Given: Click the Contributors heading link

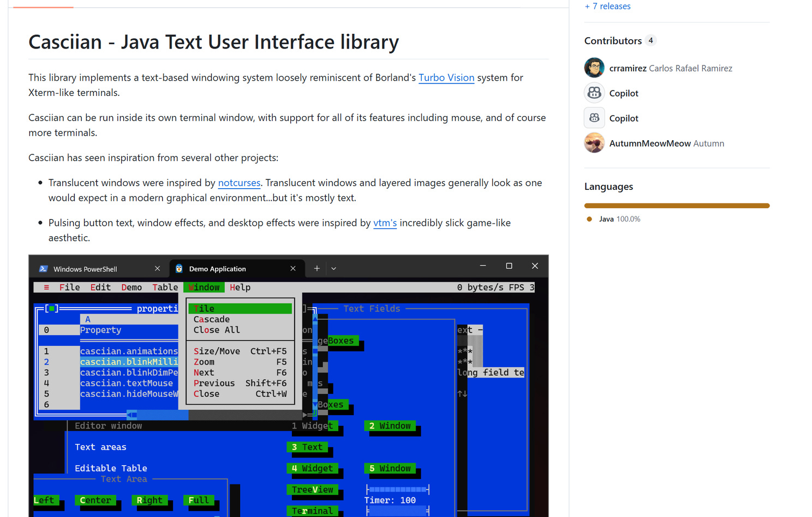Looking at the screenshot, I should [613, 41].
